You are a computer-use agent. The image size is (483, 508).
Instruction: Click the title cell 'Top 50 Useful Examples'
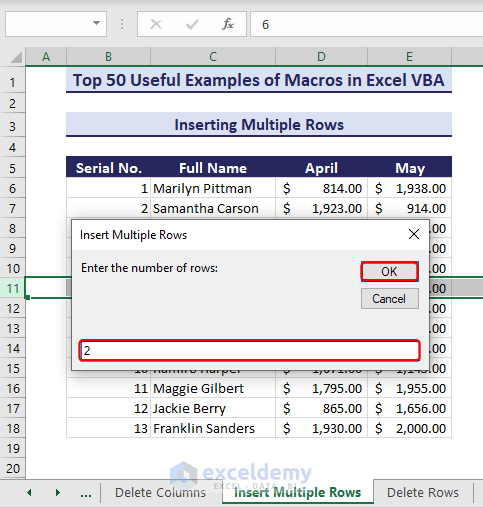tap(259, 80)
